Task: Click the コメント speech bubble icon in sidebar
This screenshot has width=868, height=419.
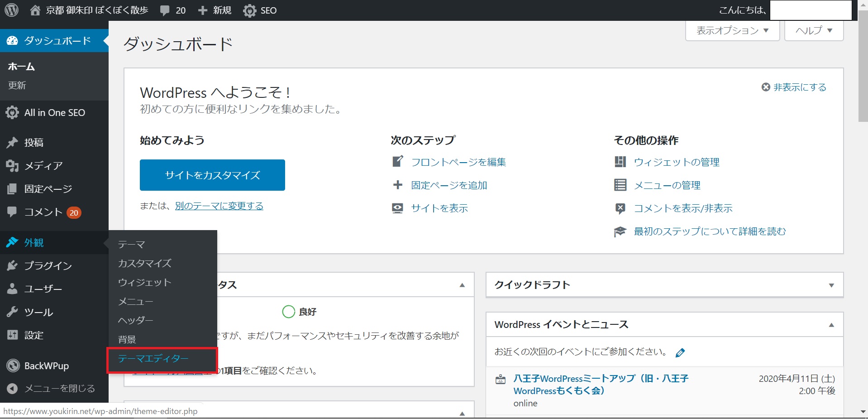Action: [12, 212]
